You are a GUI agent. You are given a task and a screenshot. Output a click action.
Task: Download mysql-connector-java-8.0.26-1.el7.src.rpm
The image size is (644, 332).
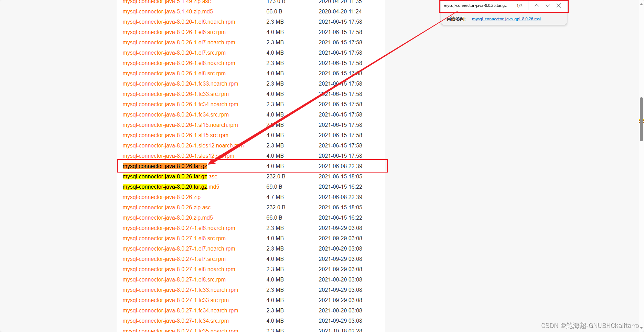click(174, 53)
